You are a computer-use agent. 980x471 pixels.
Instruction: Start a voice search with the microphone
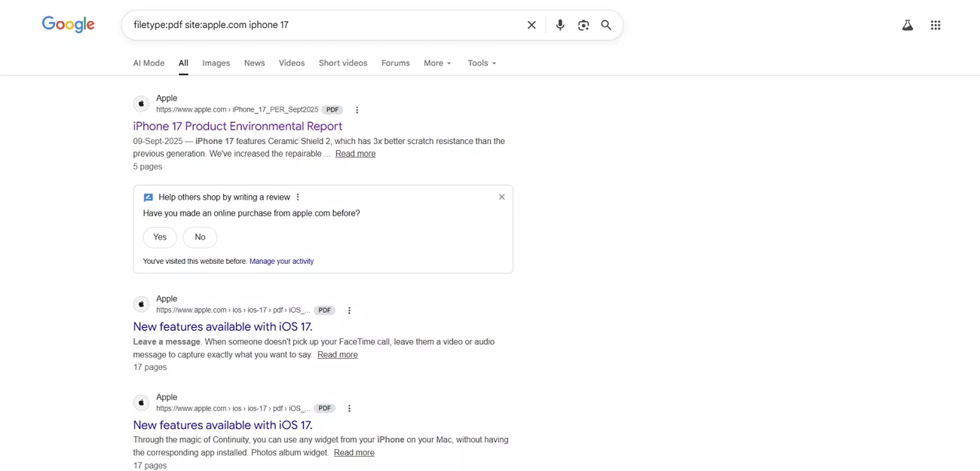coord(560,24)
